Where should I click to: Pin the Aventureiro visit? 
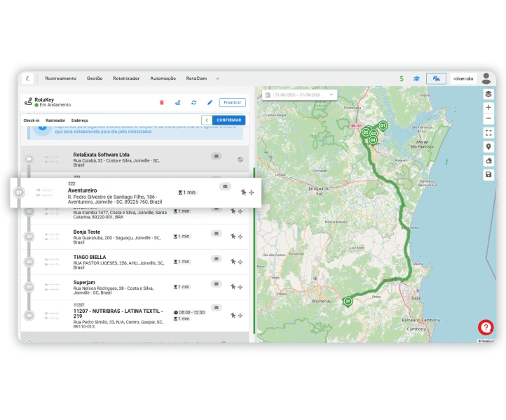pyautogui.click(x=244, y=192)
